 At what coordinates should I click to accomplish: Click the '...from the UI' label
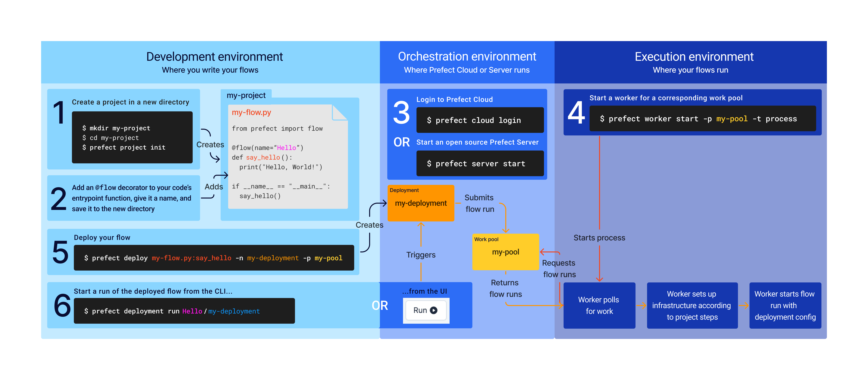tap(425, 291)
